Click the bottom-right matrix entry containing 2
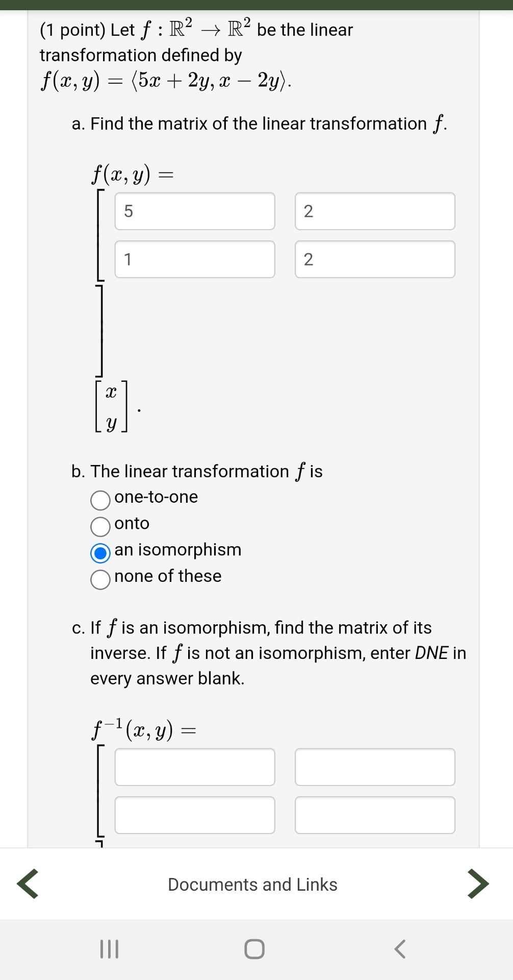513x980 pixels. (375, 260)
